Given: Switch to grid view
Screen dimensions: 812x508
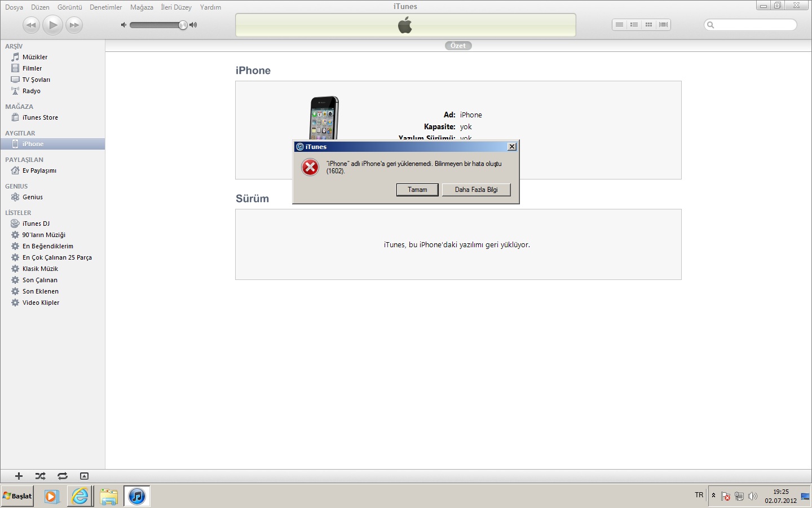Looking at the screenshot, I should (x=648, y=25).
